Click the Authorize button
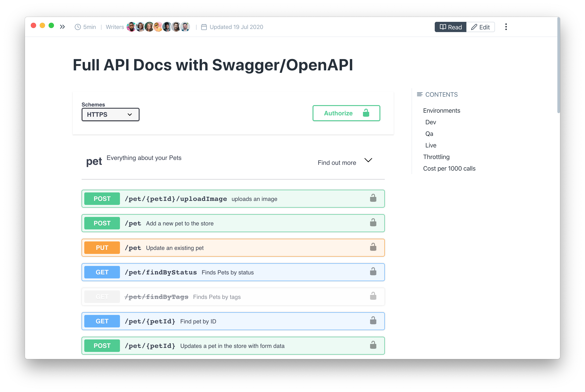 pos(346,113)
